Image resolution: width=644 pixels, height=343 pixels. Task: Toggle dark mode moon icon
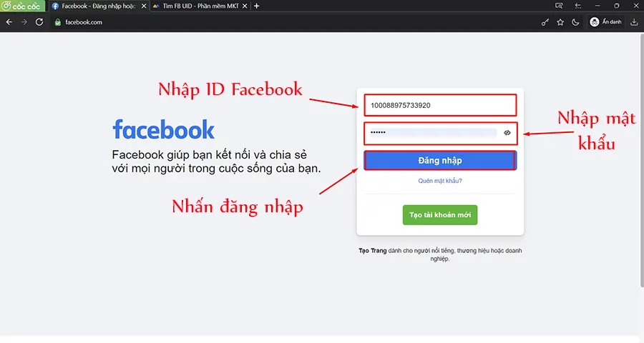[x=575, y=22]
